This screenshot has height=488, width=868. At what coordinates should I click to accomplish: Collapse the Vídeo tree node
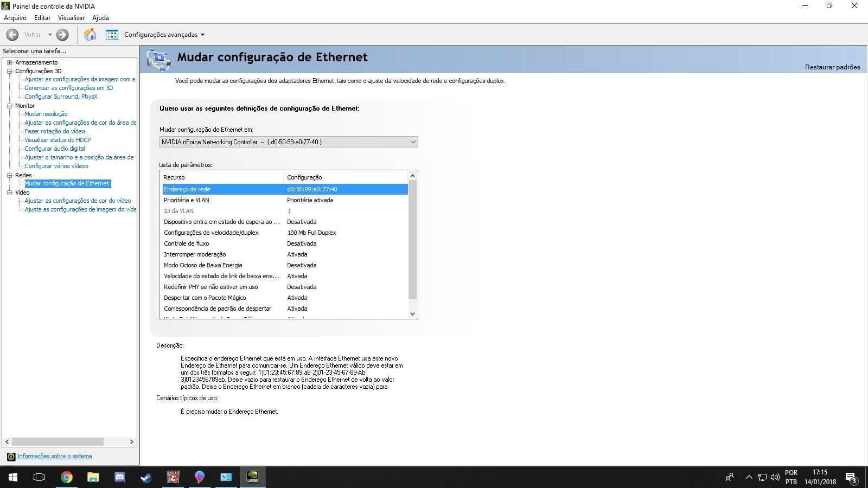pyautogui.click(x=9, y=192)
